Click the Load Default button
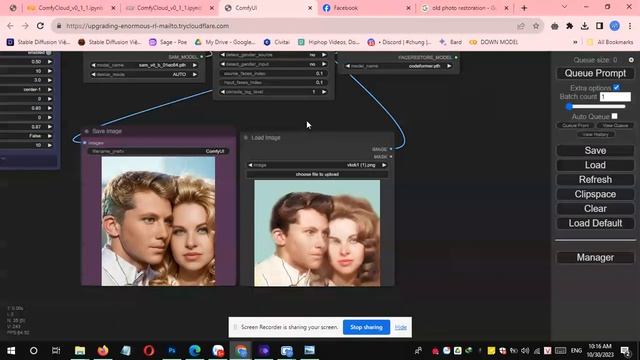The width and height of the screenshot is (640, 360). point(595,223)
